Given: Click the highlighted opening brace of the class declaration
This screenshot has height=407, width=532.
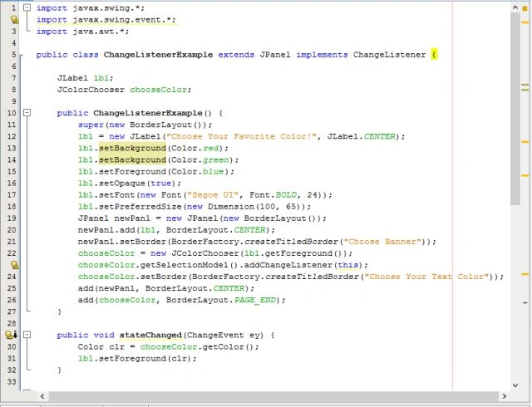Looking at the screenshot, I should click(434, 55).
